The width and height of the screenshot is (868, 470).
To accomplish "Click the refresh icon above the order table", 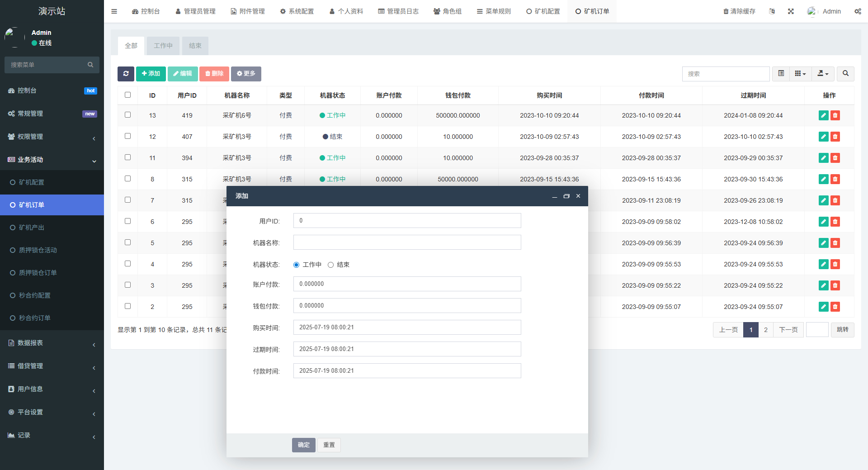I will (x=126, y=73).
